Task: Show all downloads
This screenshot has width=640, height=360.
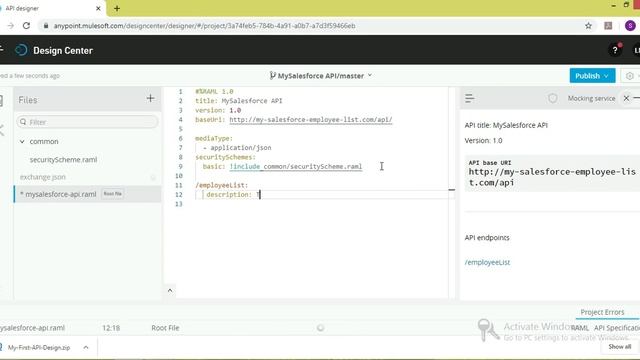Action: click(x=620, y=347)
